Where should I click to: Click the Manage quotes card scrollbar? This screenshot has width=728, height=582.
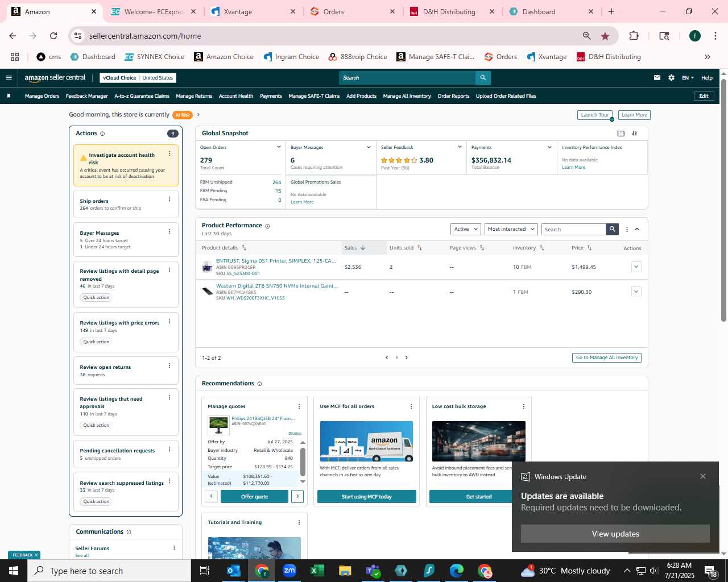(x=303, y=461)
